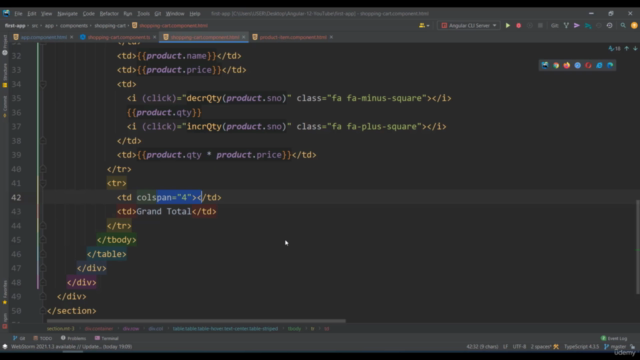Open the Tools menu

point(143,13)
